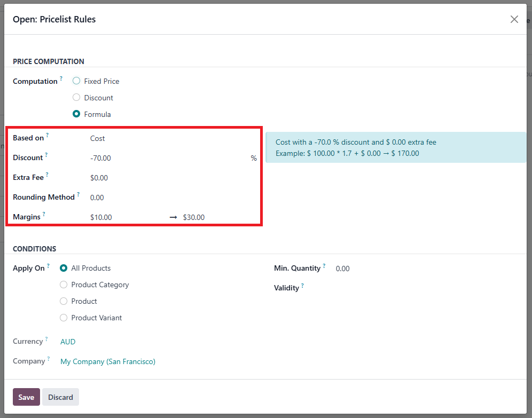Select Product Variant under Apply On
This screenshot has height=418, width=532.
pos(64,318)
